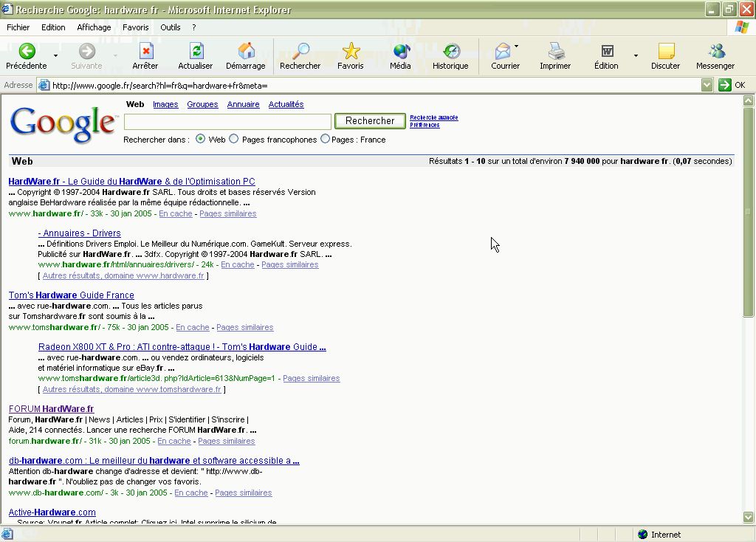Image resolution: width=756 pixels, height=542 pixels.
Task: Open HardWare.fr Le Guide du HardWare result
Action: (131, 182)
